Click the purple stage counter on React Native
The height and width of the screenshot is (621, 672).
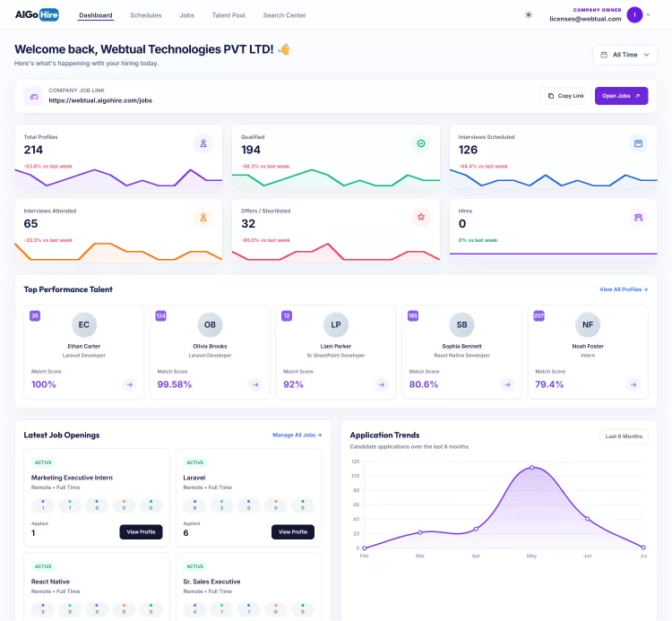[43, 609]
